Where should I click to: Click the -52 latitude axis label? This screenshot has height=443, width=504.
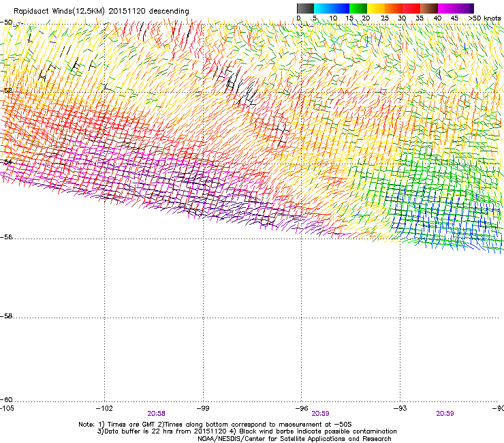pos(6,91)
